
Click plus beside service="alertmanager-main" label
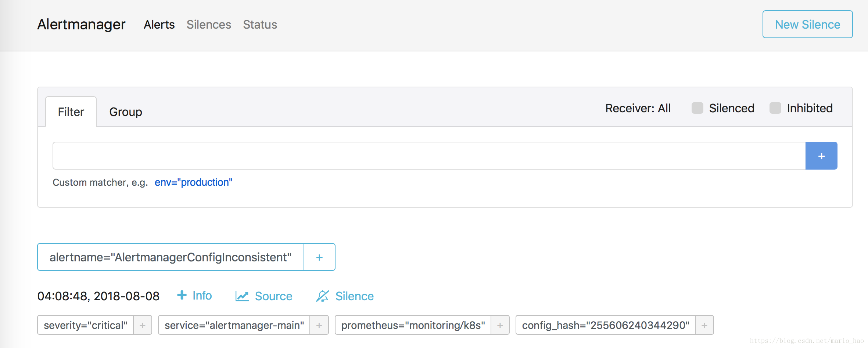[x=319, y=325]
